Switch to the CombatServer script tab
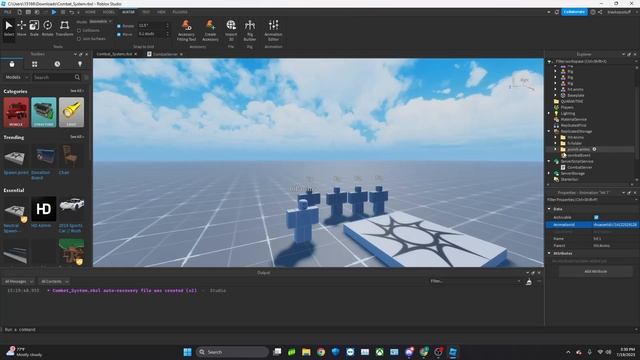Viewport: 640px width, 360px height. click(165, 54)
